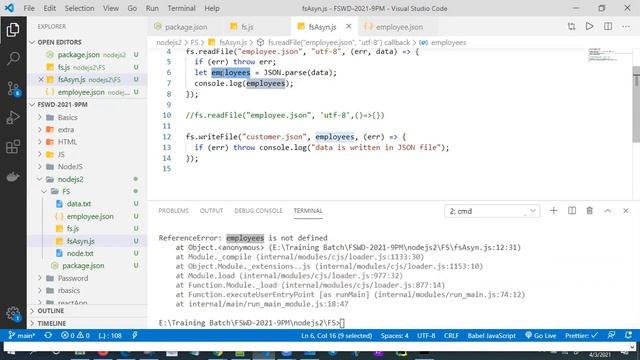Change Spaces: 4 indentation setting
The image size is (640, 360).
[394, 336]
